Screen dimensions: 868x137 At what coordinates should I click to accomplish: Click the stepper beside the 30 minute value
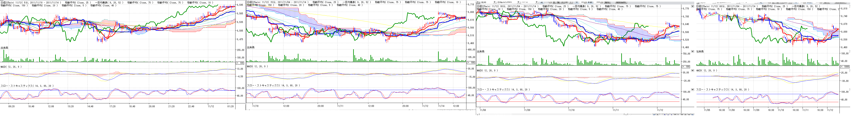pos(586,2)
